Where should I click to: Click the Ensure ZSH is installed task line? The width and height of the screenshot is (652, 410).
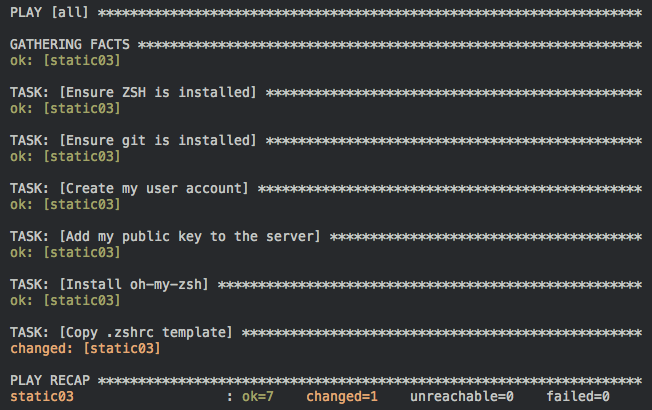[x=133, y=92]
